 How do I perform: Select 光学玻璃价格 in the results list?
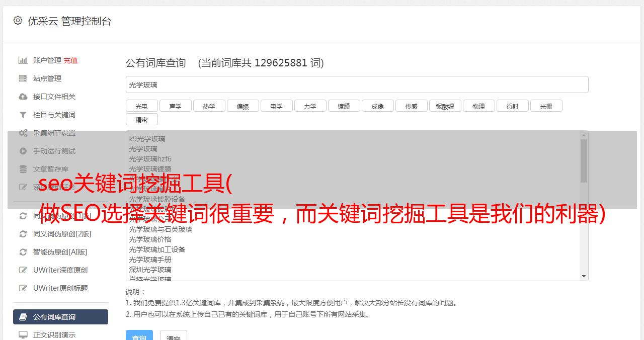click(150, 239)
